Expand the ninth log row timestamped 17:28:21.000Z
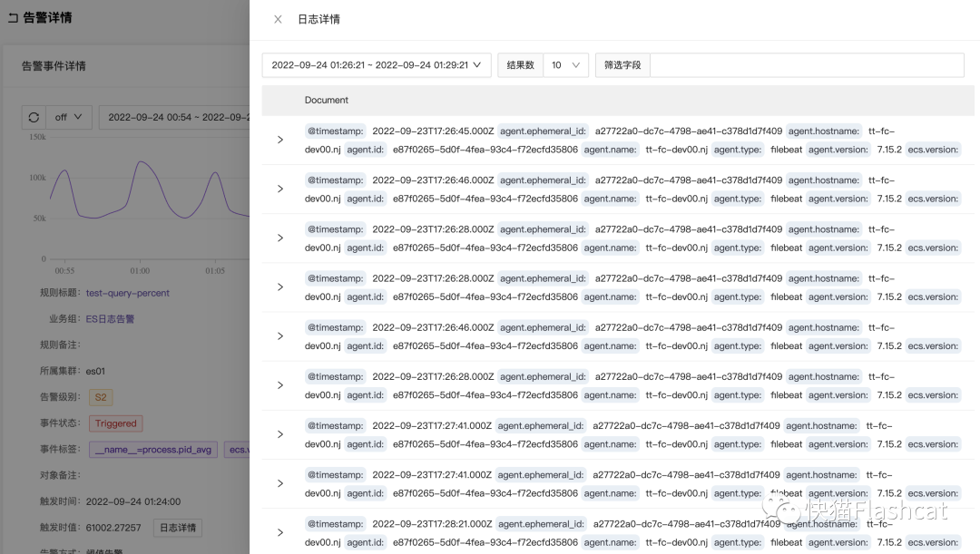980x554 pixels. tap(280, 533)
